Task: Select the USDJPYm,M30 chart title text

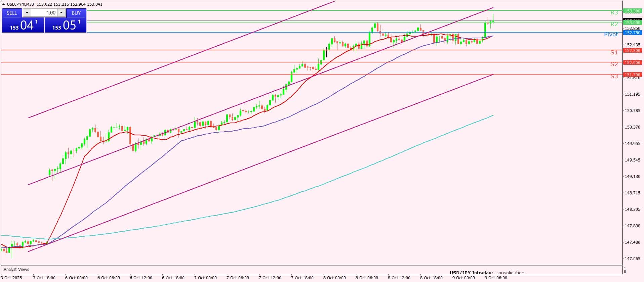Action: pos(21,4)
